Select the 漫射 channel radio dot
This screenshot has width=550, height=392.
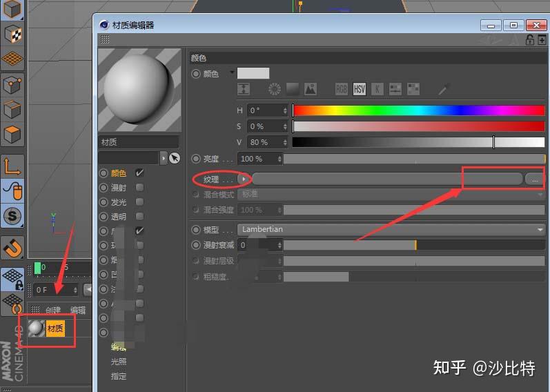point(104,188)
